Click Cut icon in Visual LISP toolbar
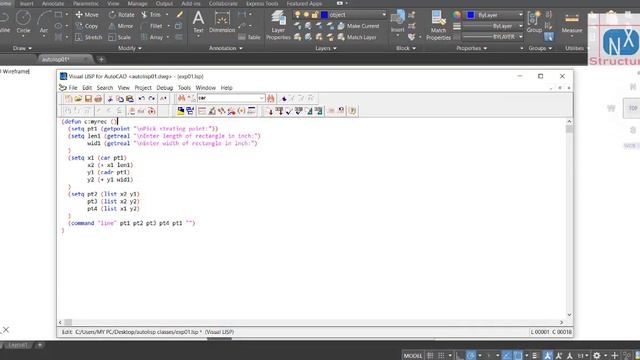The image size is (640, 360). (x=110, y=99)
